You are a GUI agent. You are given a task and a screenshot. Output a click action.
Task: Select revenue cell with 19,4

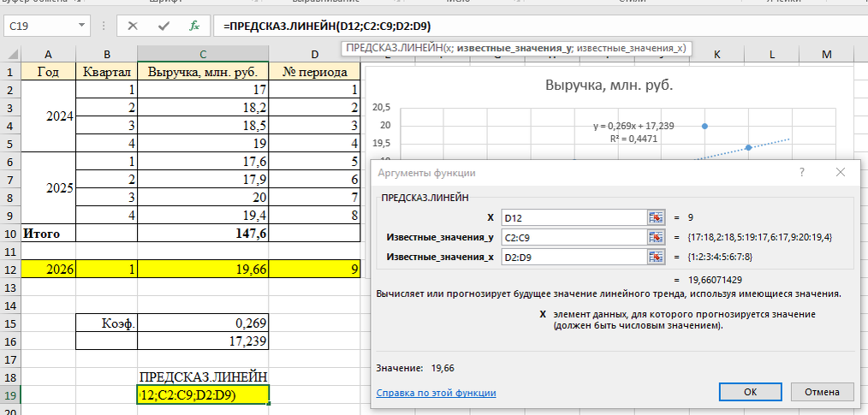(x=203, y=215)
